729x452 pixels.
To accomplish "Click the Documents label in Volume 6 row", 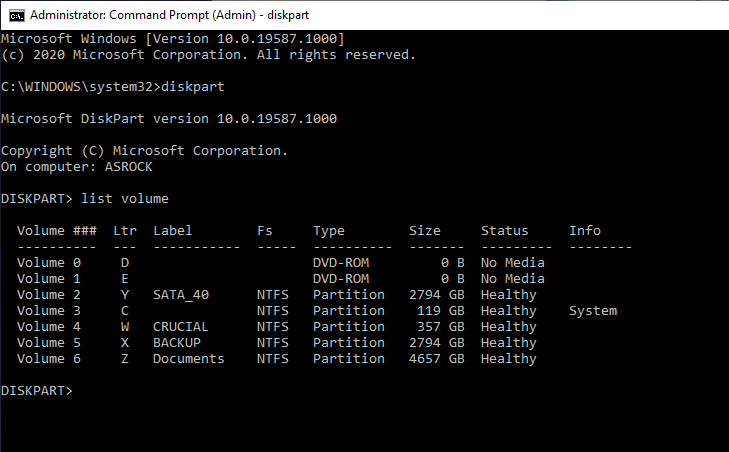I will 188,359.
